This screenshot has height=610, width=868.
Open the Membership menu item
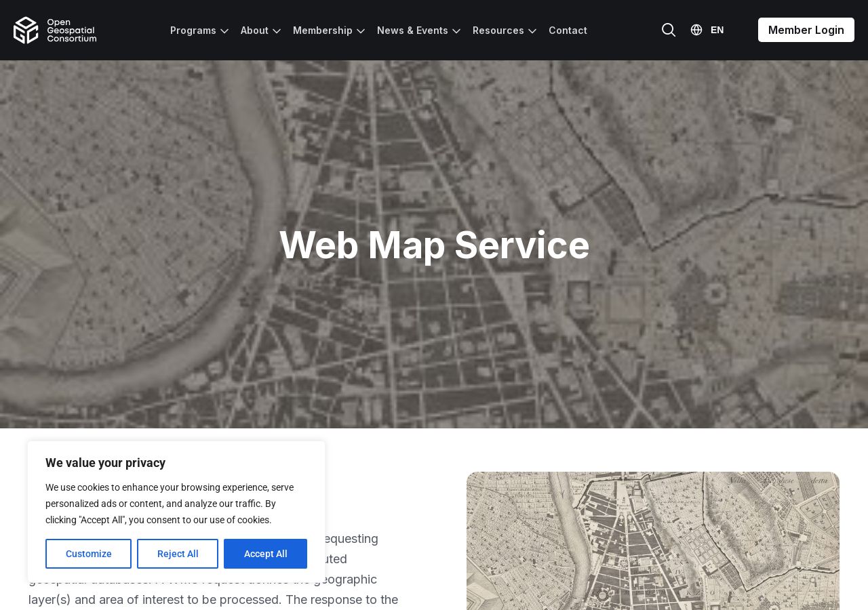pos(323,30)
